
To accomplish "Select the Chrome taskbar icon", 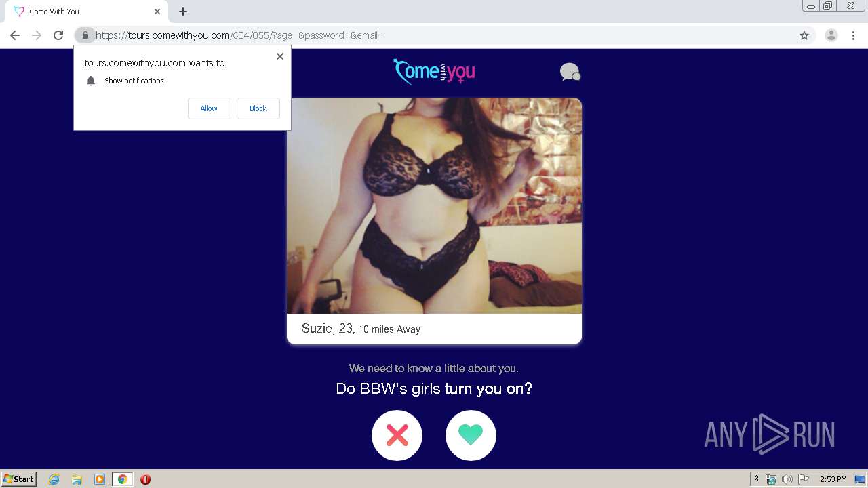I will point(122,479).
